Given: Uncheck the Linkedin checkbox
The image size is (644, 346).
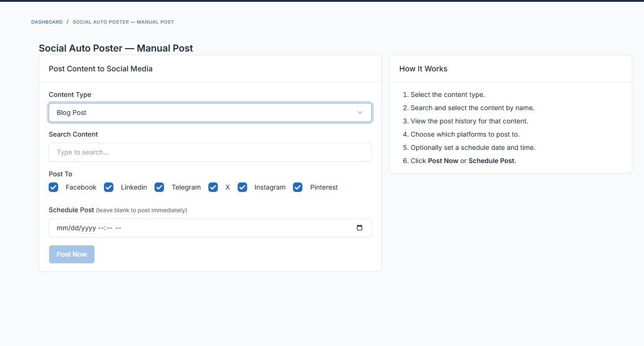Looking at the screenshot, I should coord(109,187).
